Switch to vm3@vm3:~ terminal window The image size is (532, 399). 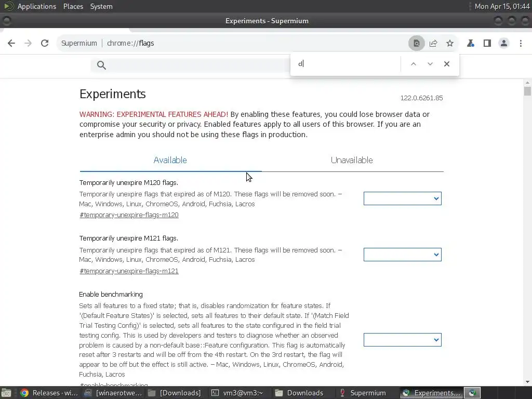coord(237,393)
